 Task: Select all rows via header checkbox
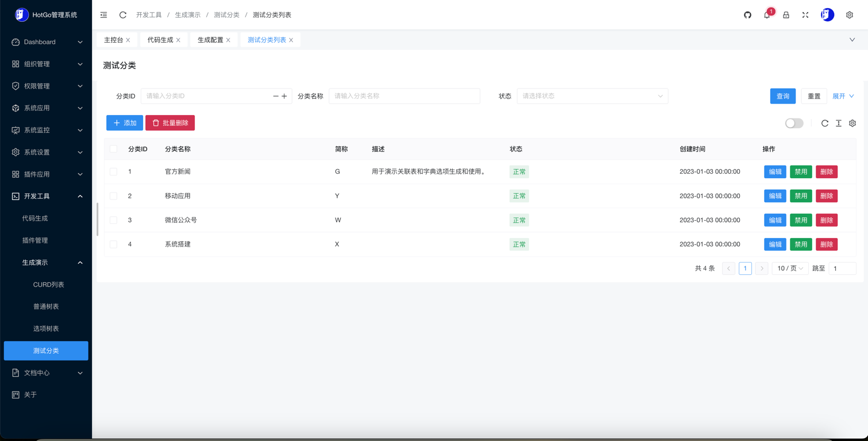coord(113,149)
